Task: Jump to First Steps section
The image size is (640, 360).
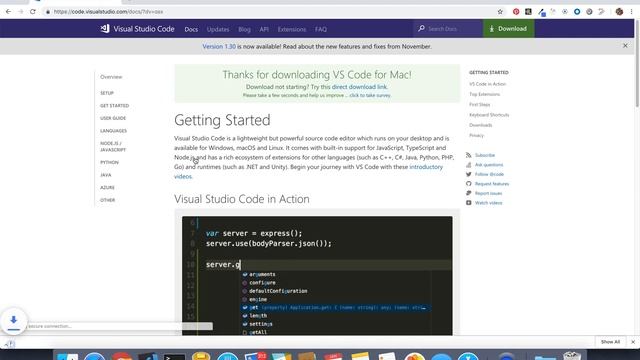Action: [x=480, y=104]
